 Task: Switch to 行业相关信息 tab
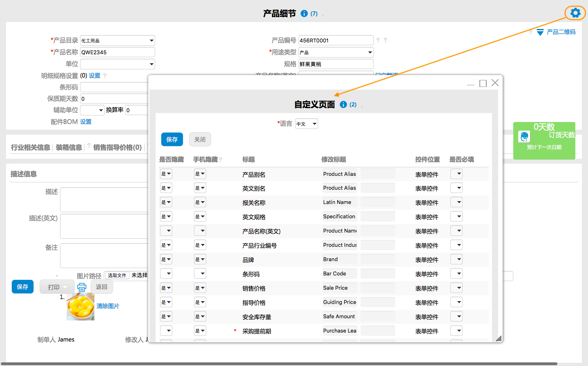[31, 147]
